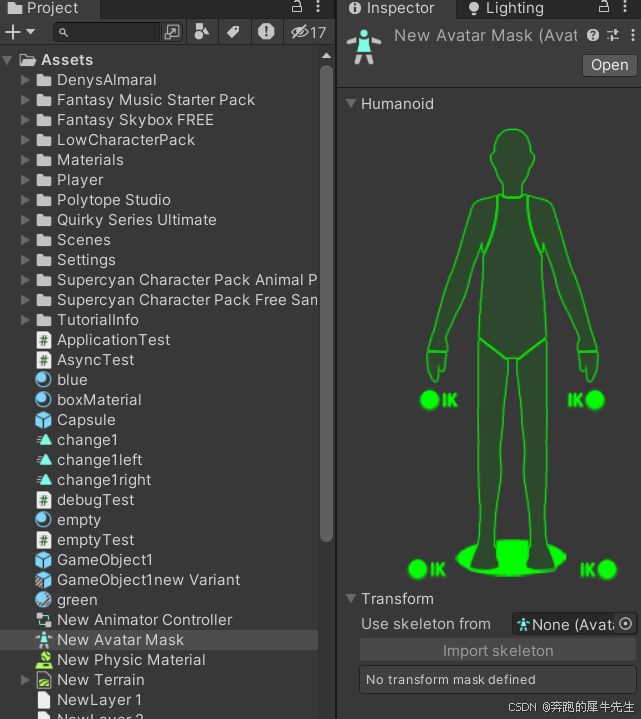641x719 pixels.
Task: Switch to the Inspector tab
Action: [x=391, y=8]
